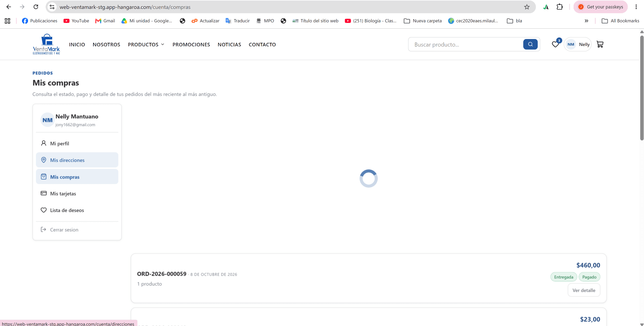Open the browser extensions puzzle icon
Screen dimensions: 644x326
pyautogui.click(x=560, y=7)
